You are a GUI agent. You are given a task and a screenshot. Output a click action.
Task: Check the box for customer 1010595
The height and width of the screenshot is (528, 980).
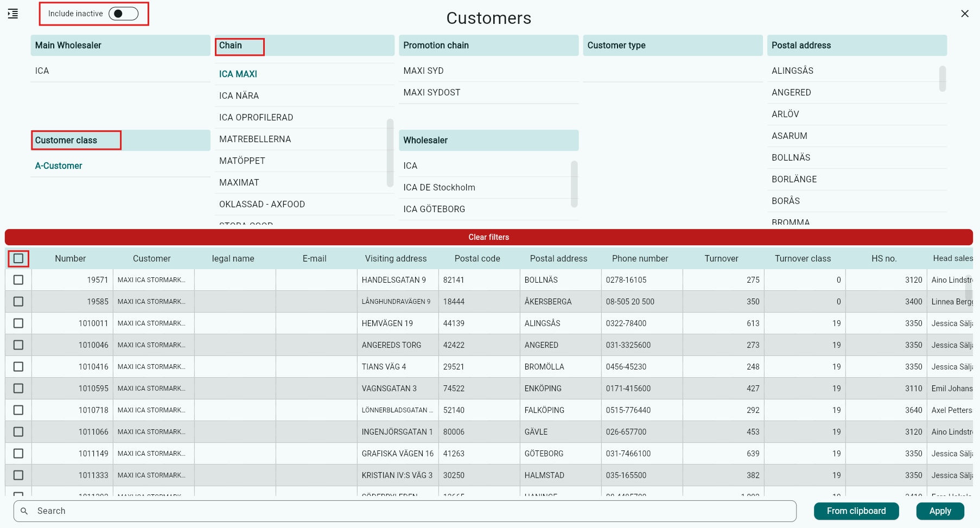tap(18, 389)
